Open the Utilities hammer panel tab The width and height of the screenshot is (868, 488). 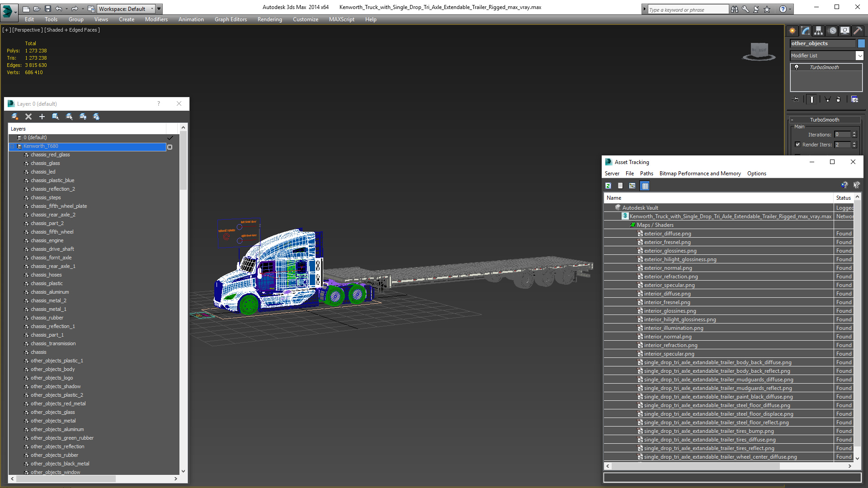point(858,31)
